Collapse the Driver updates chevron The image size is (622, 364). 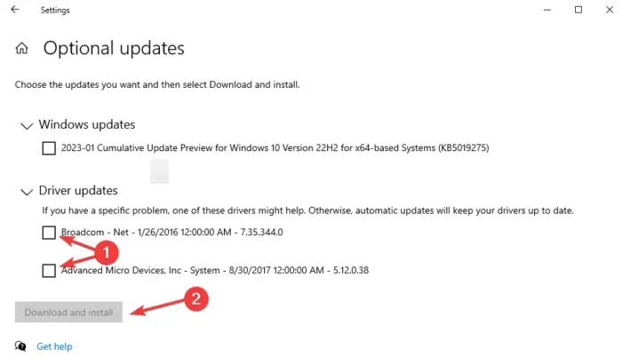pos(27,193)
